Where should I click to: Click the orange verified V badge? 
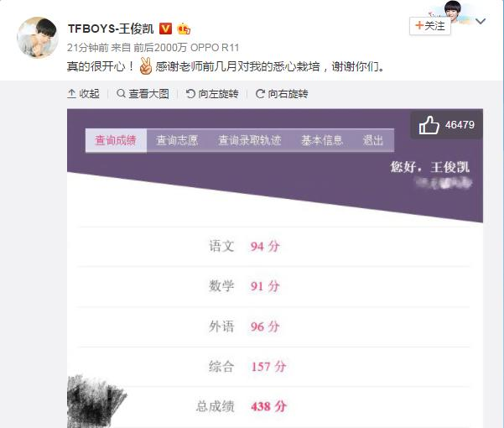coord(165,29)
